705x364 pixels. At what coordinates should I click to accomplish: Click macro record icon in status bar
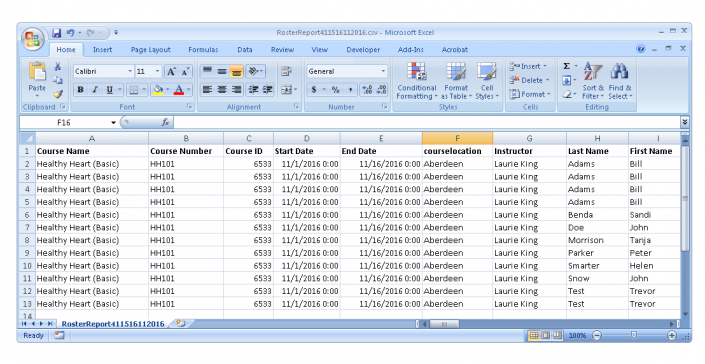pos(59,335)
